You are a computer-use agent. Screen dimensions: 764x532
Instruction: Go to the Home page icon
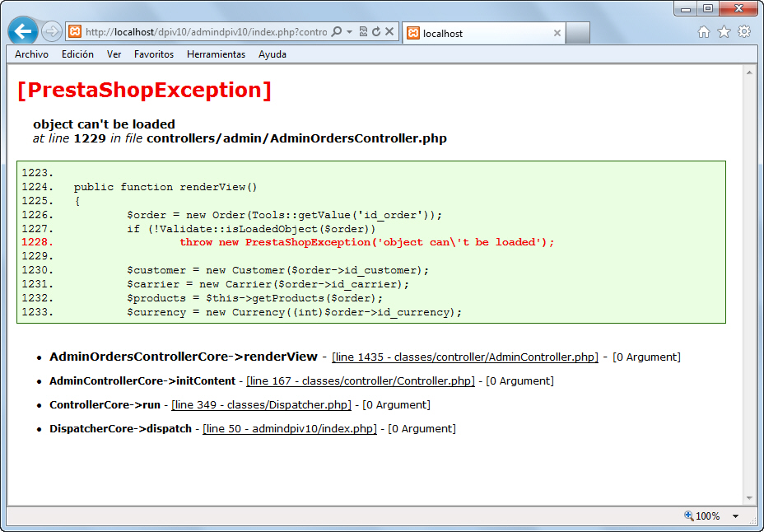click(x=704, y=32)
